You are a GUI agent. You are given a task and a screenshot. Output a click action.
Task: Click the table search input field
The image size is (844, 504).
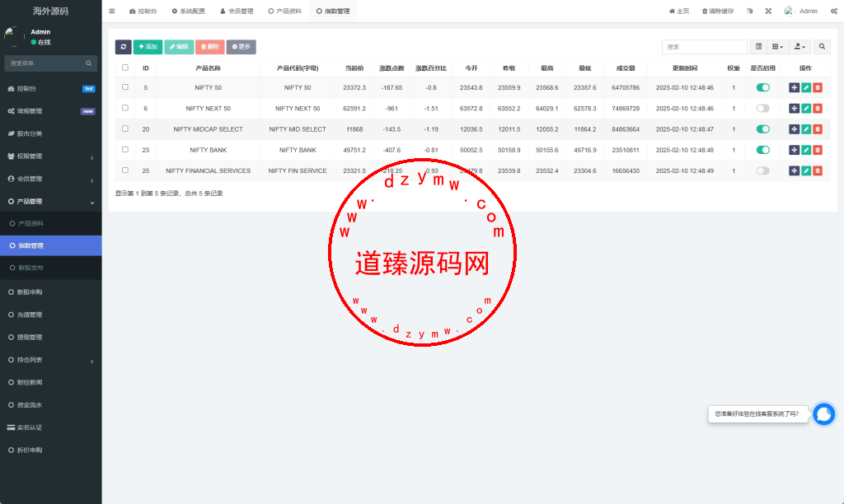[705, 47]
